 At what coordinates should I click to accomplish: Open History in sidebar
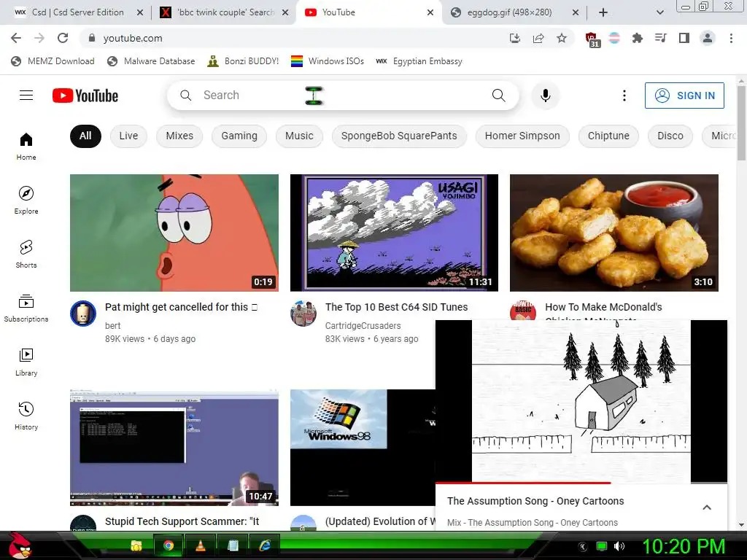26,416
